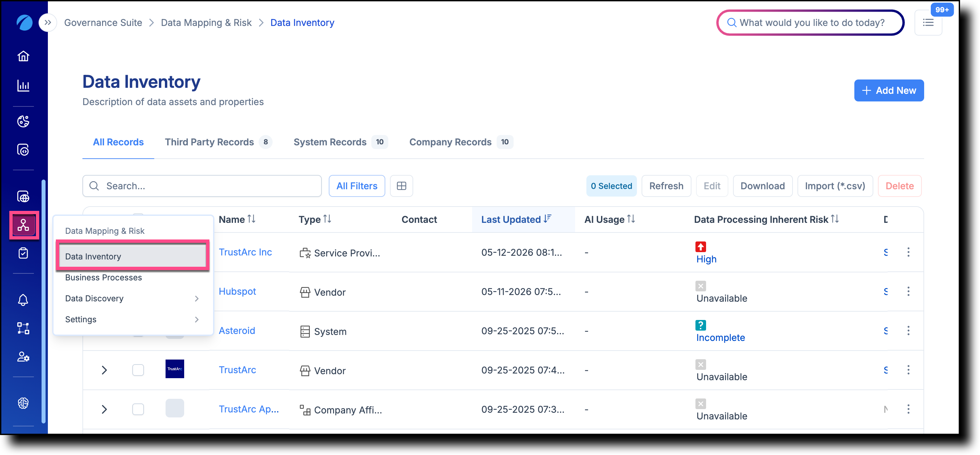Focus the 'What would you like to do today?' box
Viewport: 980px width, 455px height.
point(810,23)
